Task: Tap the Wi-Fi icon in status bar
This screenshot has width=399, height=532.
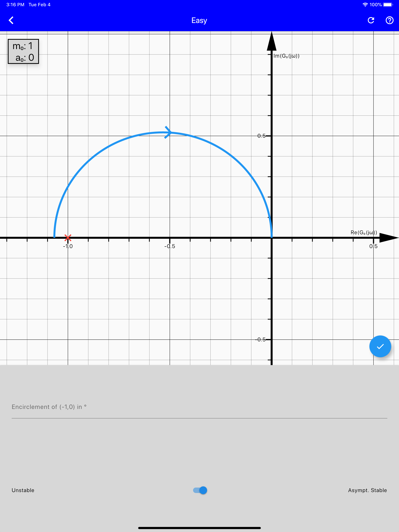Action: pos(365,4)
